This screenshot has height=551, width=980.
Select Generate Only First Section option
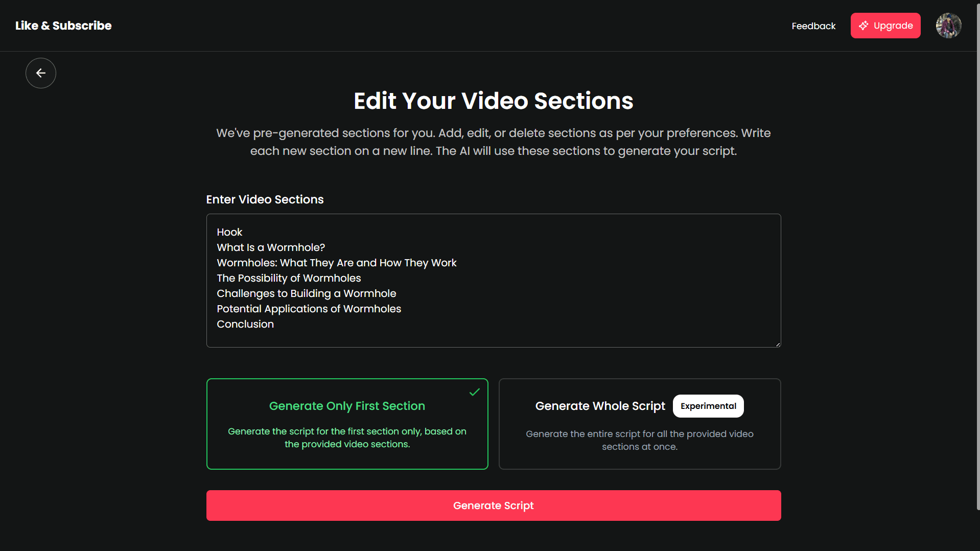point(347,424)
